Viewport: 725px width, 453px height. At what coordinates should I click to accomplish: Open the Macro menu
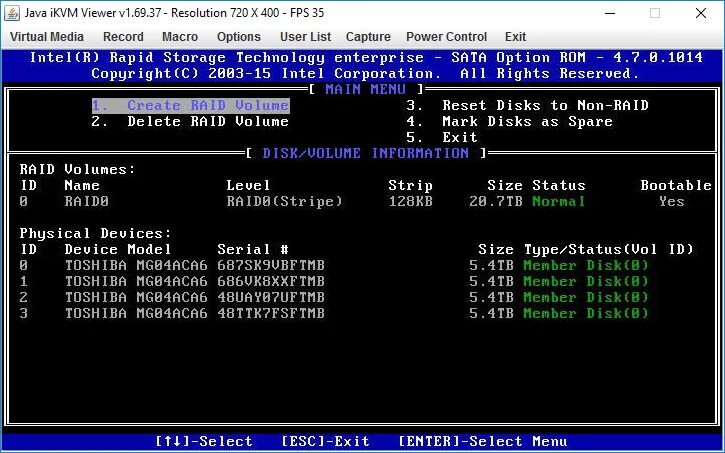point(180,37)
